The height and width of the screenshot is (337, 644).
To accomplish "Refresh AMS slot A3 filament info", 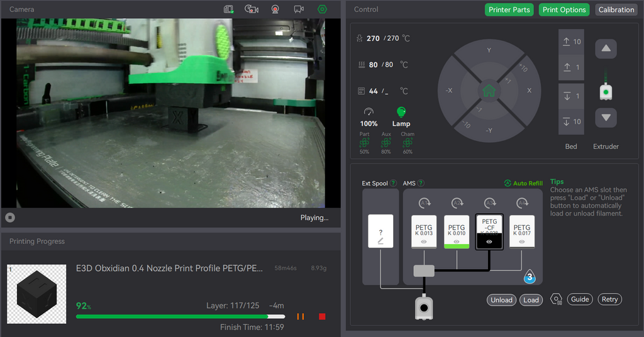I will coord(489,203).
